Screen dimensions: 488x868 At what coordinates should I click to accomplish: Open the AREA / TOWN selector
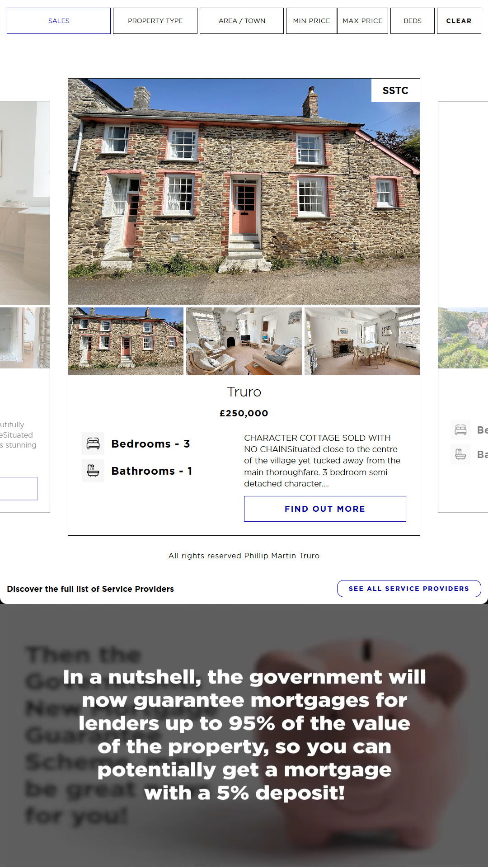pos(242,21)
